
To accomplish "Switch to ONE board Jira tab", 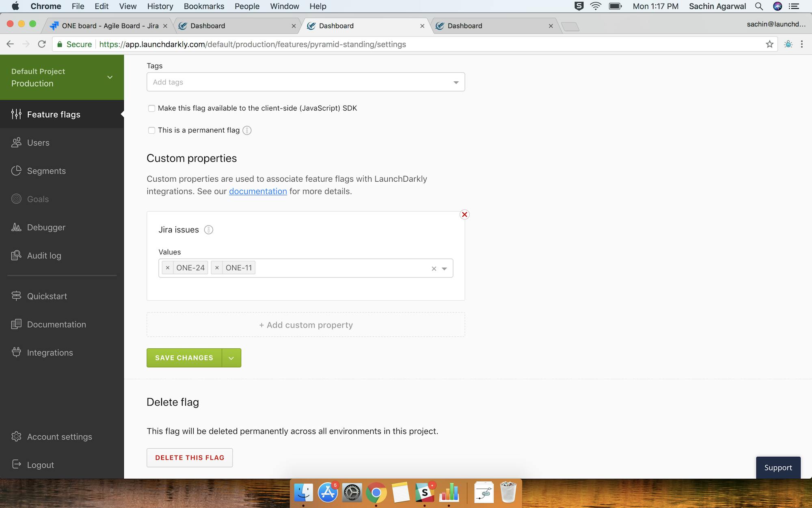I will 110,26.
